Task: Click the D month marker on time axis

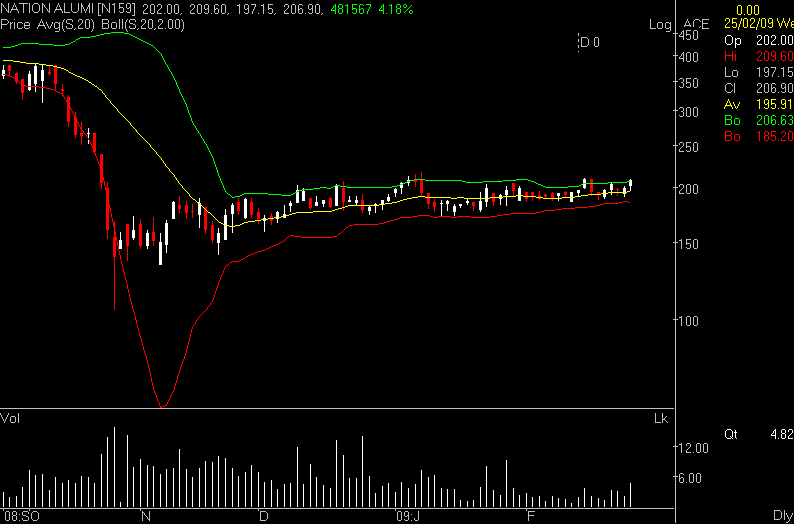Action: click(x=264, y=516)
